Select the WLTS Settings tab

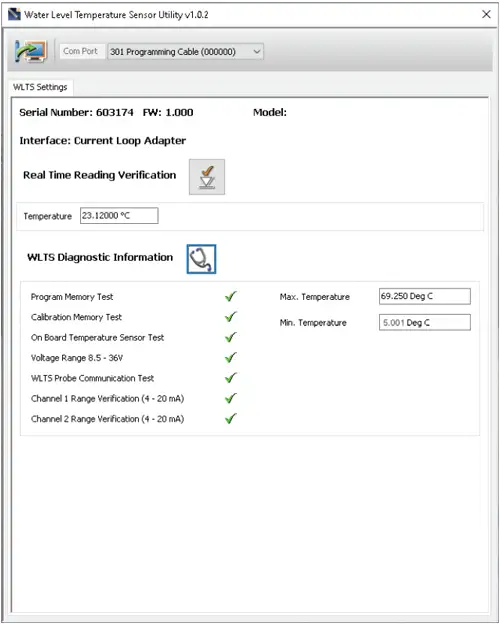click(40, 87)
